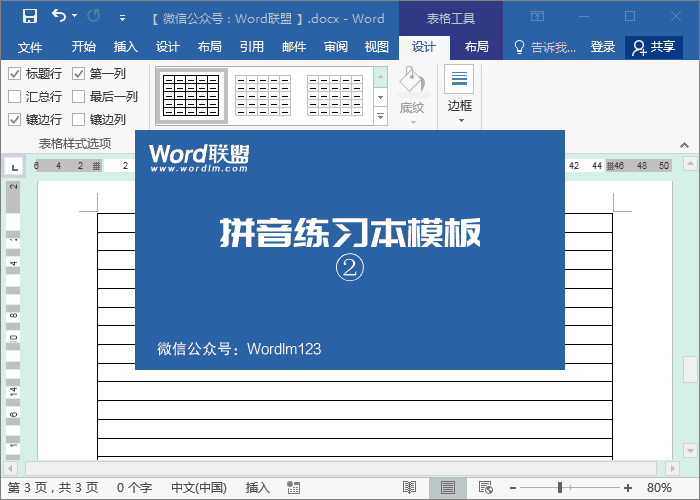Screen dimensions: 700x500
Task: Enable the 最后一列 checkbox
Action: pyautogui.click(x=79, y=96)
